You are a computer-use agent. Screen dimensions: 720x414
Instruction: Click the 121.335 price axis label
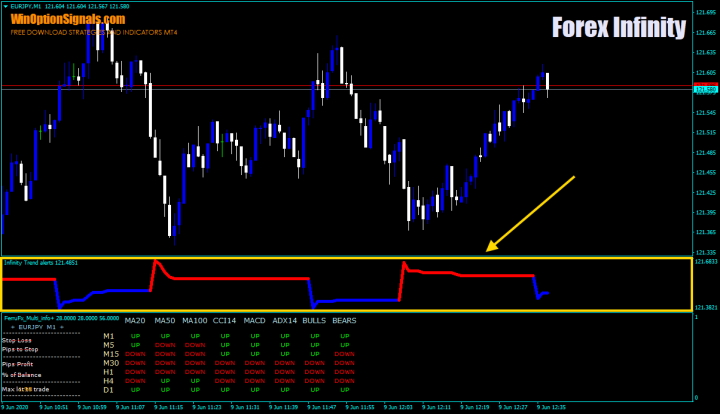click(x=706, y=252)
